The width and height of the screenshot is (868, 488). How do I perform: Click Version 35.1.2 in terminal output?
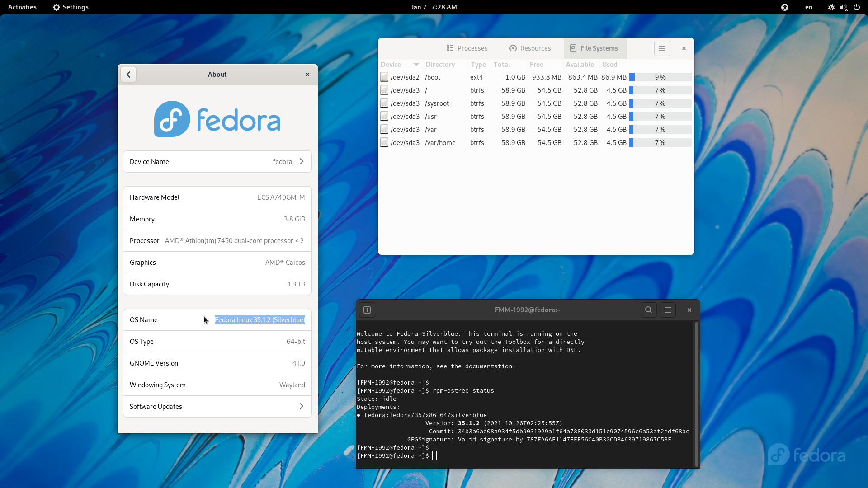[469, 423]
